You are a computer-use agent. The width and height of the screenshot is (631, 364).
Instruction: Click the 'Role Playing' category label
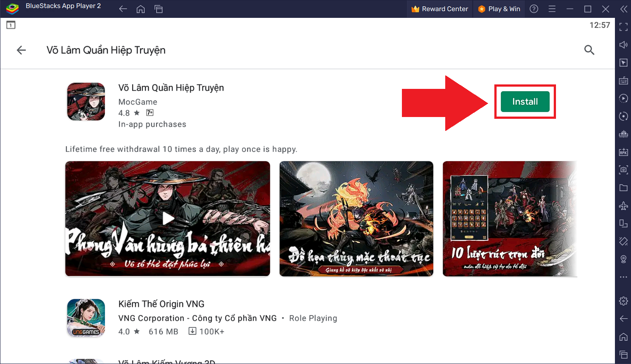click(313, 318)
